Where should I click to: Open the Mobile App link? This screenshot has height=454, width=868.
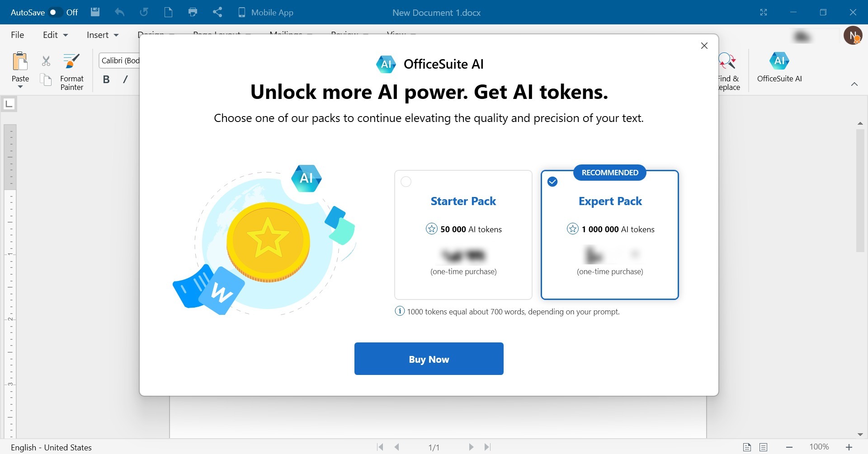(266, 13)
